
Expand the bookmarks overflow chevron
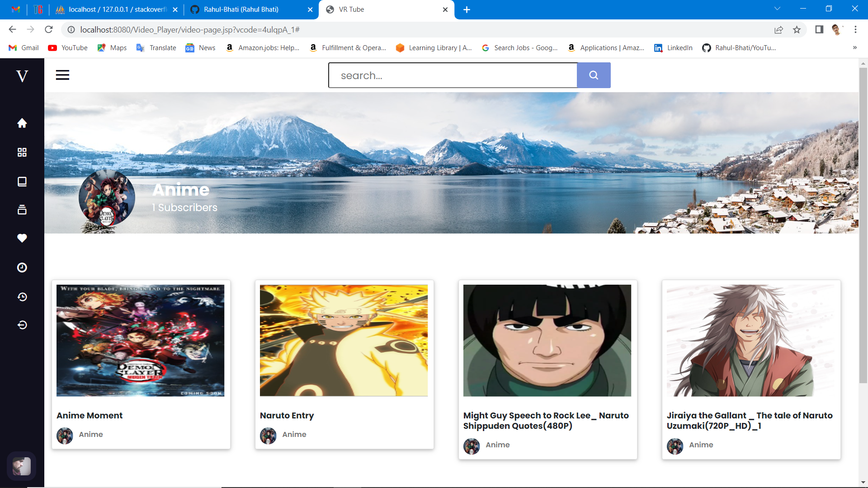(x=854, y=48)
